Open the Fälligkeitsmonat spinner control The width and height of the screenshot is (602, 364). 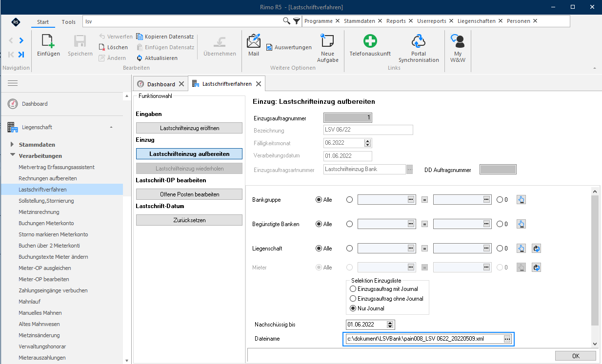[x=368, y=143]
